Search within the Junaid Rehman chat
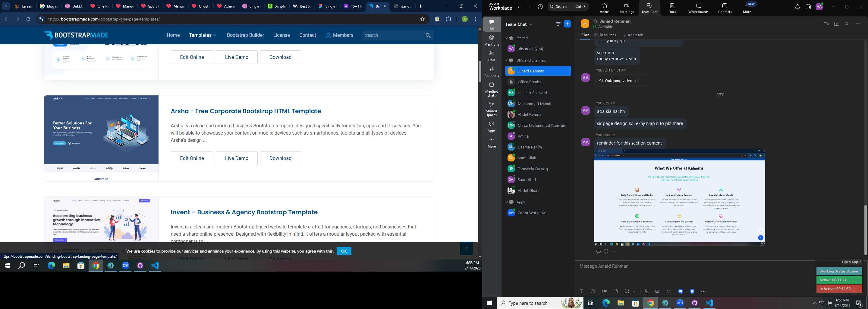Viewport: 868px width, 309px height. click(847, 24)
